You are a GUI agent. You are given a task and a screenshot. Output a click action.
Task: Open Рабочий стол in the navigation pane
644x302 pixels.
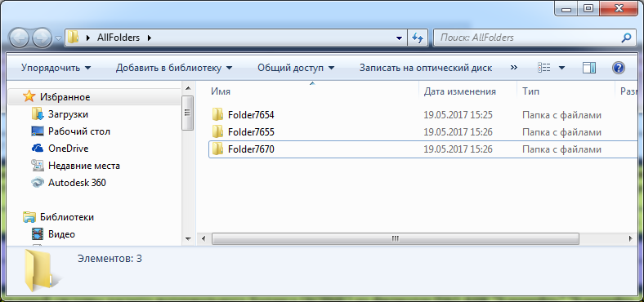(79, 131)
